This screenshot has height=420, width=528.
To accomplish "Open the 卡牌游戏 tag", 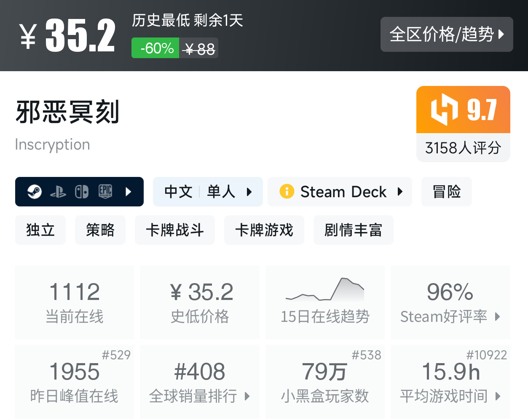I will click(x=264, y=230).
